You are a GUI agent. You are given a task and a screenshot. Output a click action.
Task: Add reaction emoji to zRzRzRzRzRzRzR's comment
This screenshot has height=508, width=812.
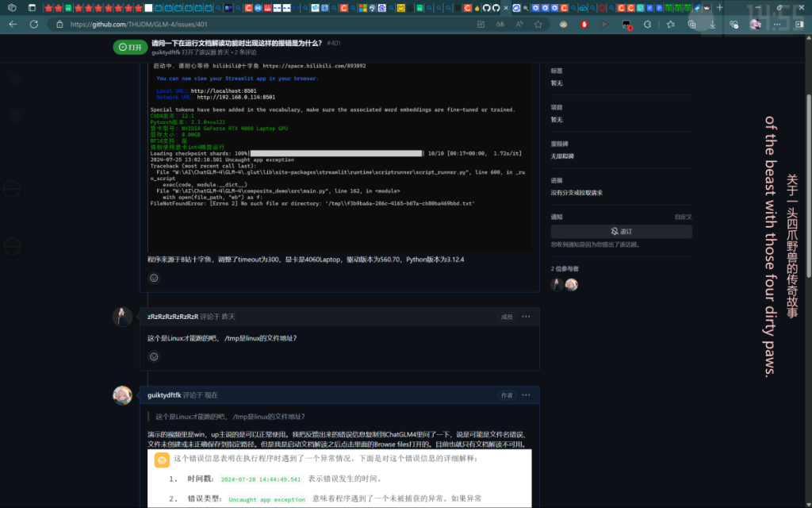(154, 357)
